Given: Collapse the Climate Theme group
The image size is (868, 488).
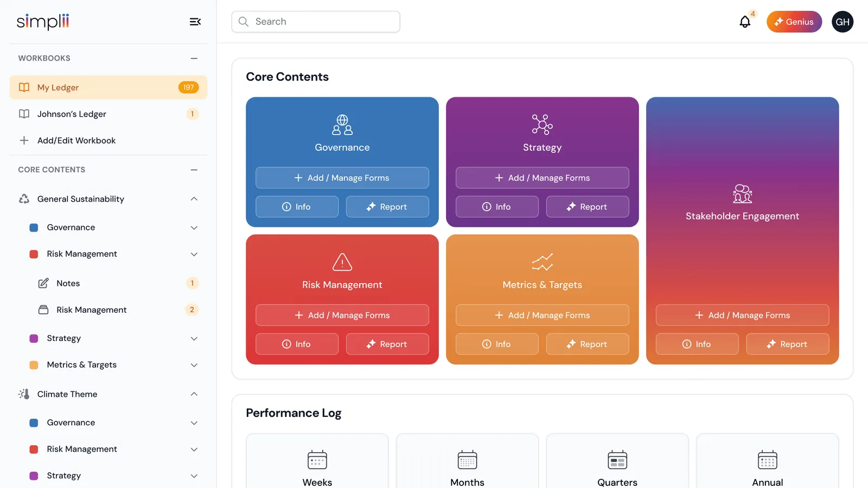Looking at the screenshot, I should point(194,394).
